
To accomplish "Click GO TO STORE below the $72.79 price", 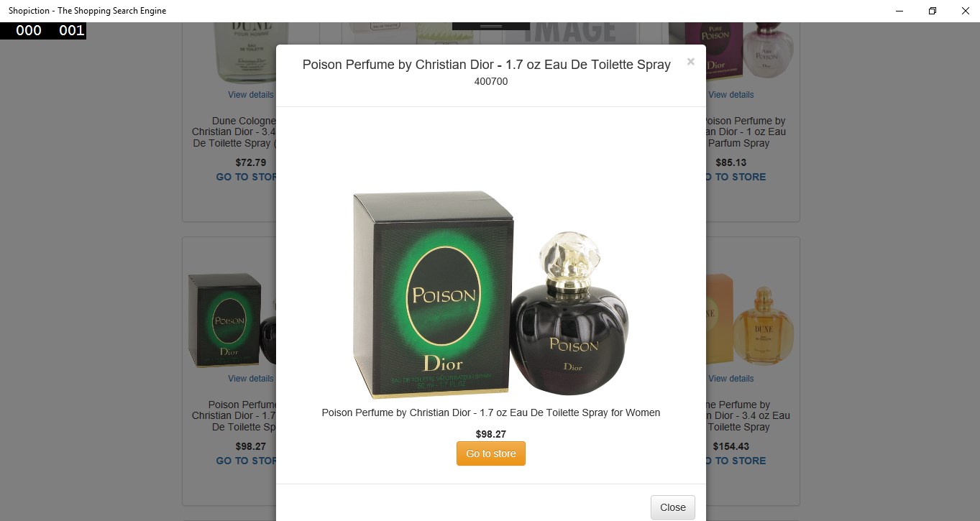I will [246, 177].
